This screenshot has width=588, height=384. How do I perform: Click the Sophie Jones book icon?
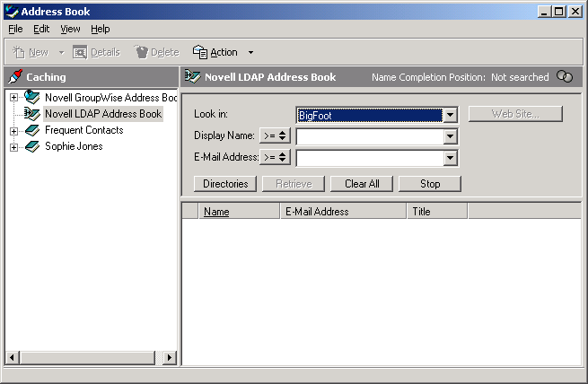pyautogui.click(x=32, y=146)
